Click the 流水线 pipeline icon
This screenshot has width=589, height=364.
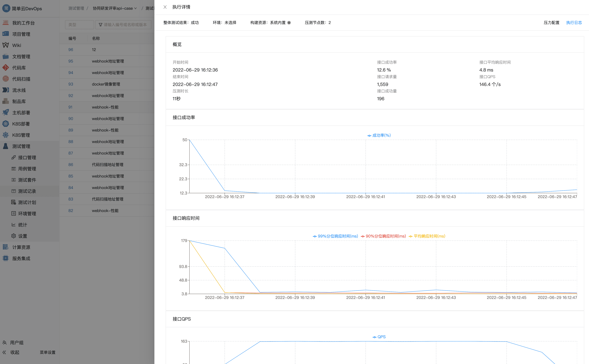[5, 90]
